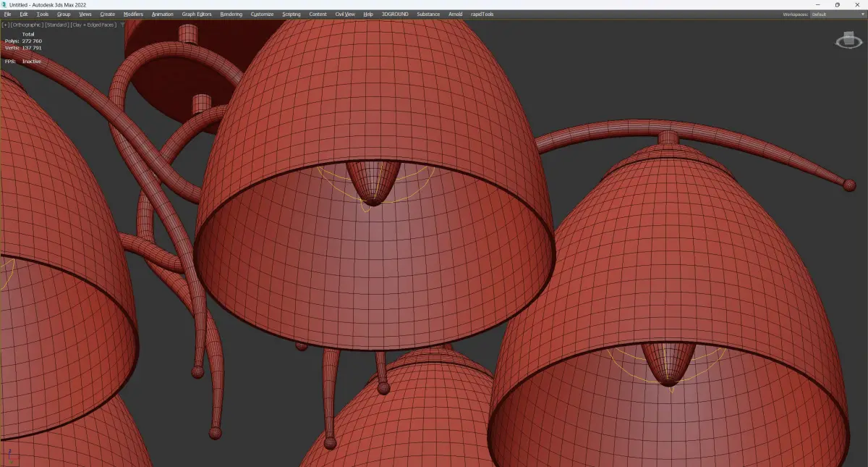
Task: Open the Civil View menu
Action: tap(345, 14)
